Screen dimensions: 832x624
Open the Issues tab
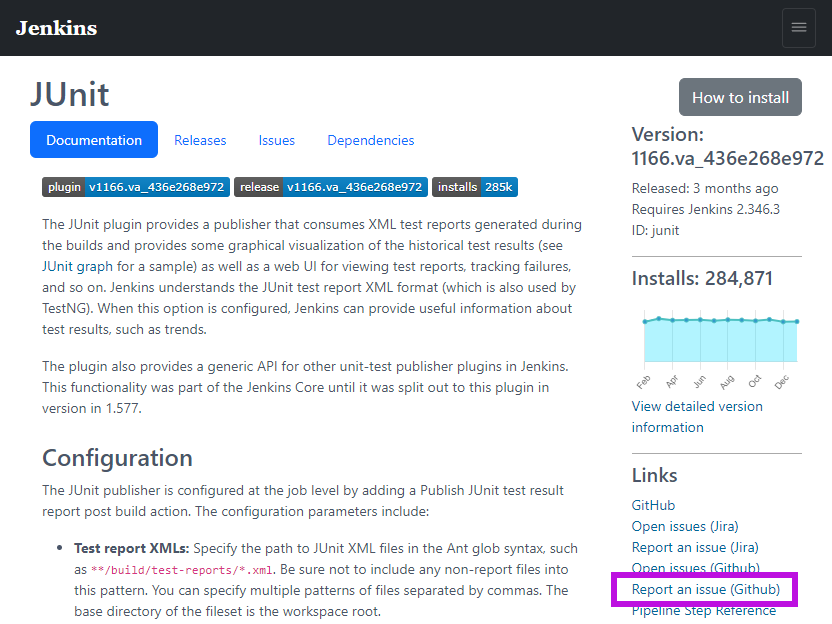(x=276, y=140)
